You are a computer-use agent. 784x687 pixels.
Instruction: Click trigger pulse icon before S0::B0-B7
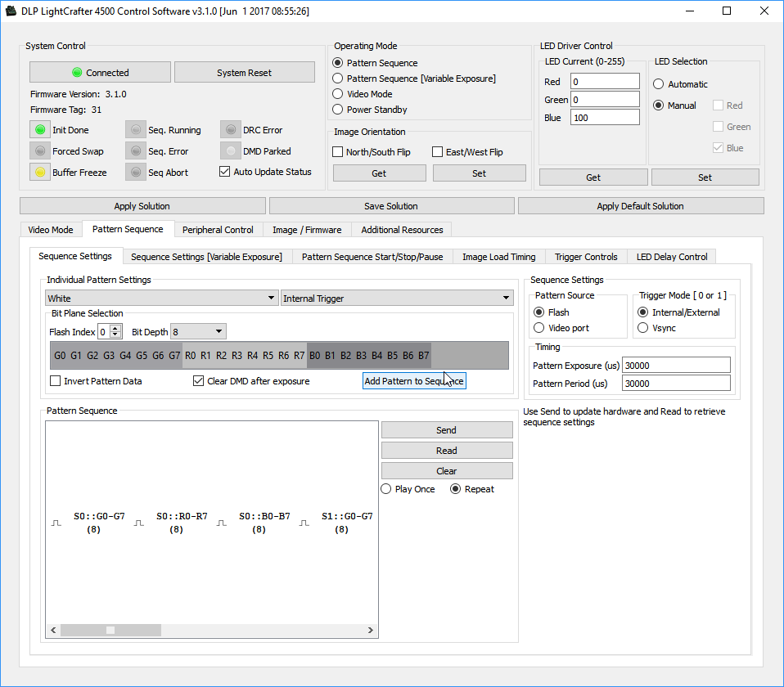click(x=222, y=523)
